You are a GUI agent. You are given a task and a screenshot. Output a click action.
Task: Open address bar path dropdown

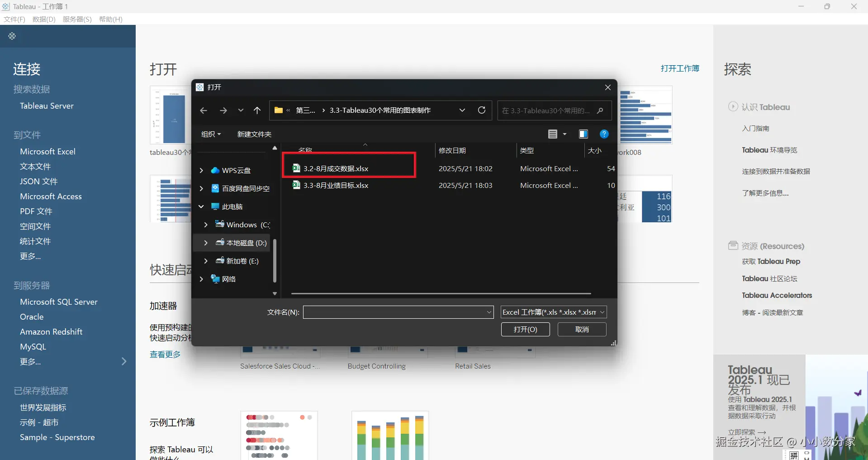[x=462, y=110]
